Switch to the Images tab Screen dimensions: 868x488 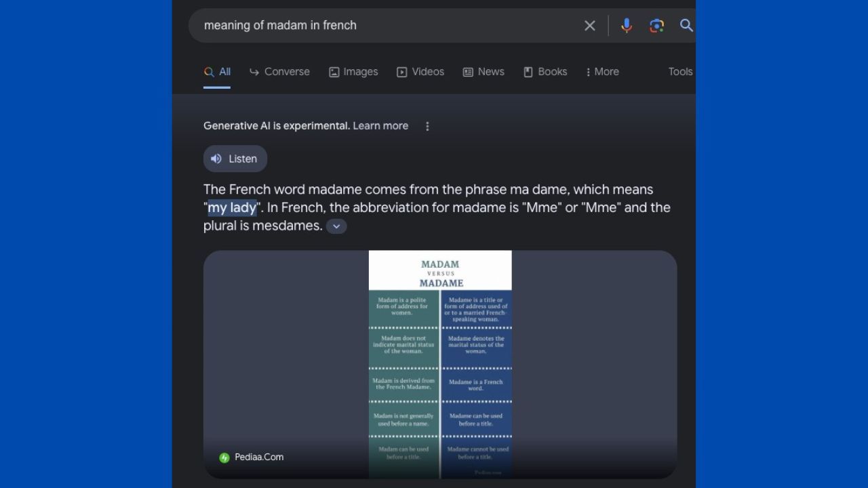[x=353, y=72]
